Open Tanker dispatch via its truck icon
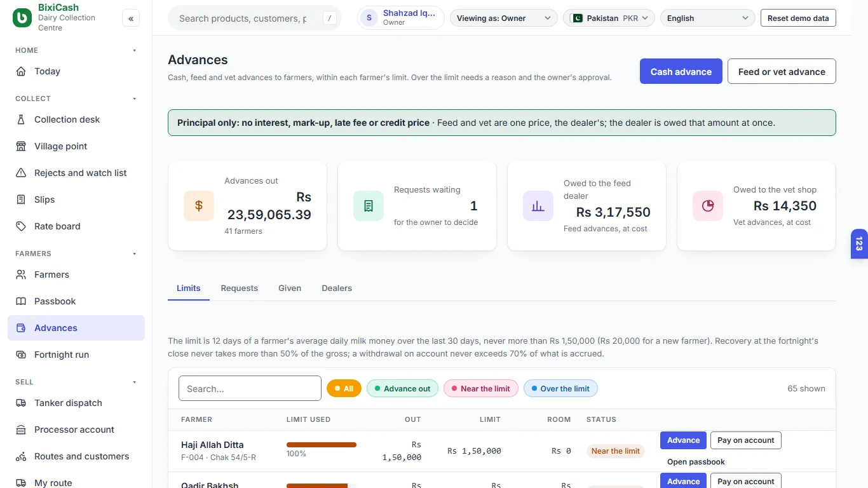The image size is (868, 488). click(x=21, y=403)
